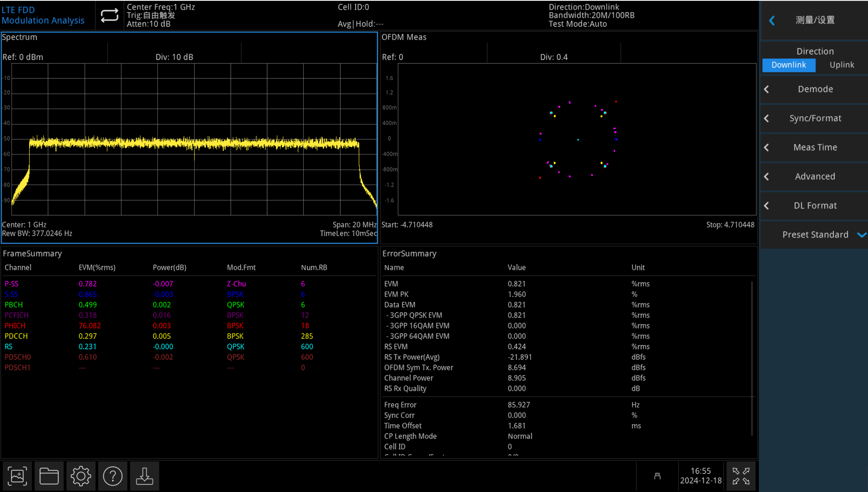Screen dimensions: 868x492
Task: Select the OFDM Meas panel title
Action: [x=404, y=37]
